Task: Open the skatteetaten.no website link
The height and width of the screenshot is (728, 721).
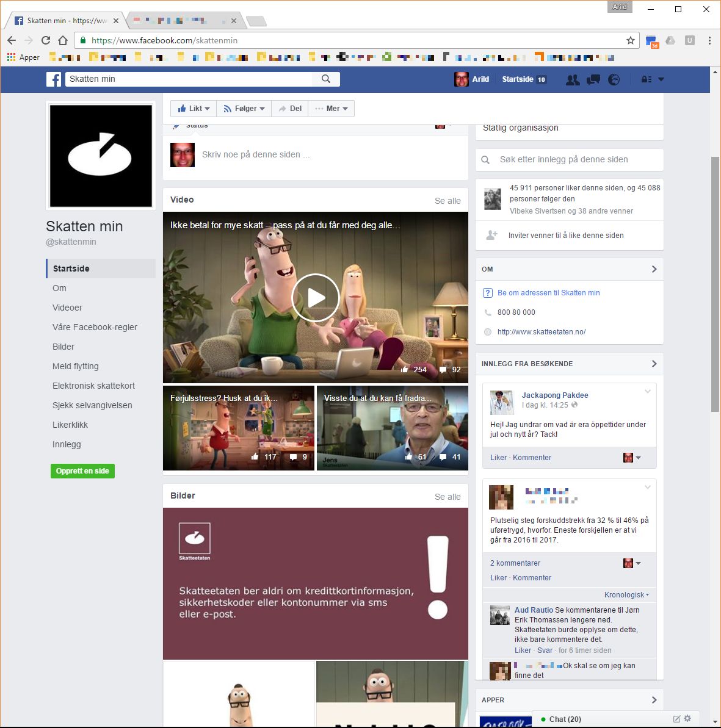Action: point(542,332)
